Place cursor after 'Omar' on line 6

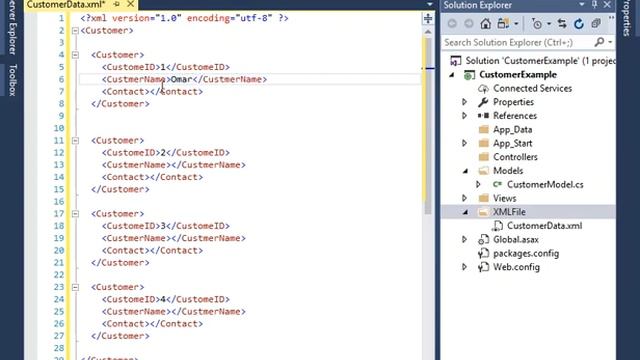click(193, 80)
